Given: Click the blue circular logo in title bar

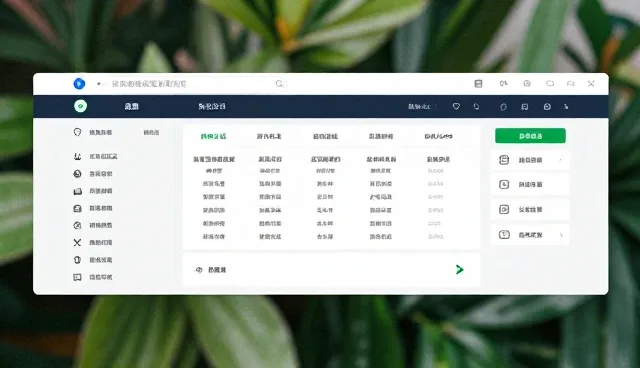Looking at the screenshot, I should (79, 84).
